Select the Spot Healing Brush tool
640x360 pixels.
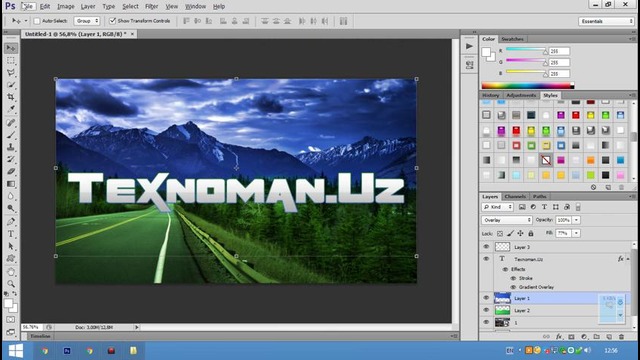click(x=11, y=122)
